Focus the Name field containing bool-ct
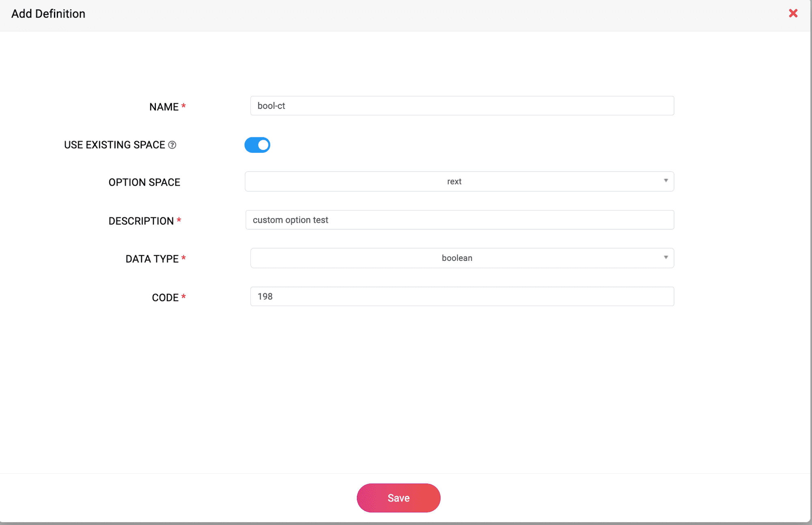The width and height of the screenshot is (812, 525). click(462, 106)
